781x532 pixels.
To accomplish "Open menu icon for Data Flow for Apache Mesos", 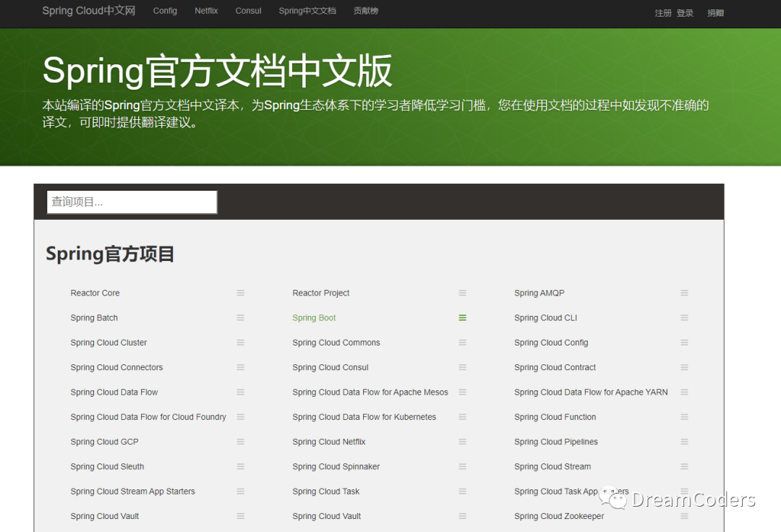I will pos(462,392).
